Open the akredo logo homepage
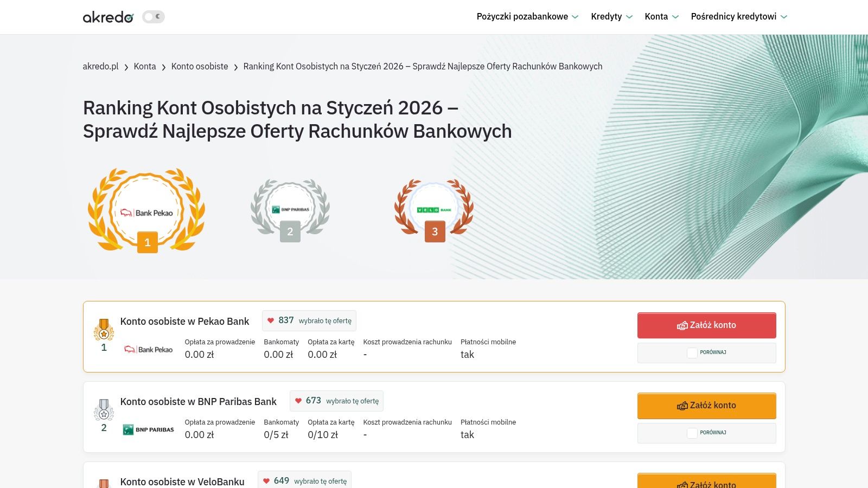The image size is (868, 488). tap(108, 17)
